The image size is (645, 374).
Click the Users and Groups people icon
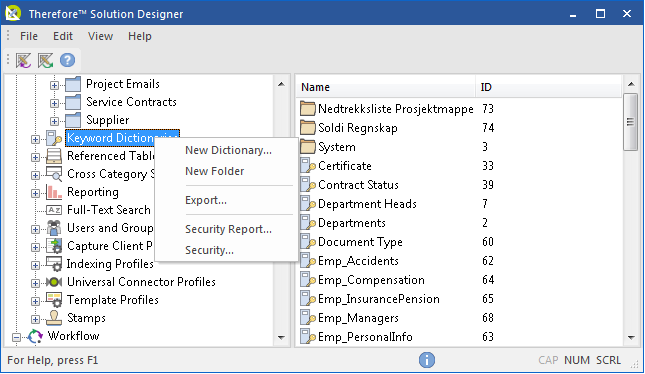(x=54, y=228)
